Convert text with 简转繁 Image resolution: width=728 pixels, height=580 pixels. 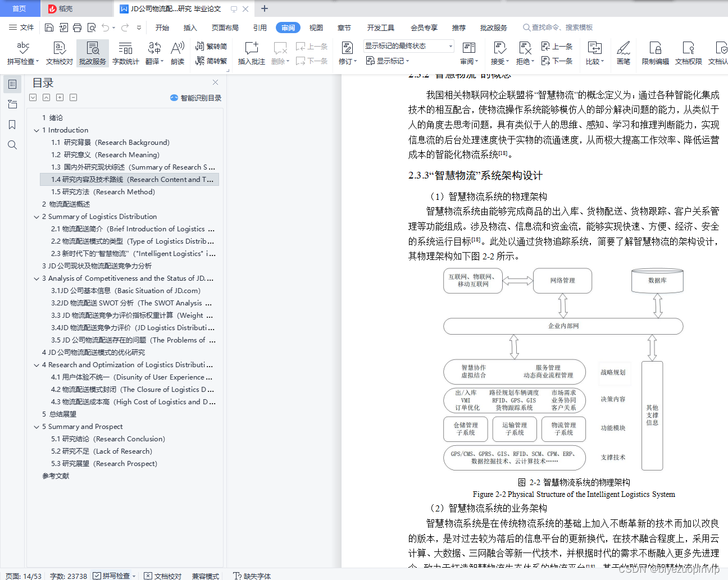pyautogui.click(x=211, y=61)
